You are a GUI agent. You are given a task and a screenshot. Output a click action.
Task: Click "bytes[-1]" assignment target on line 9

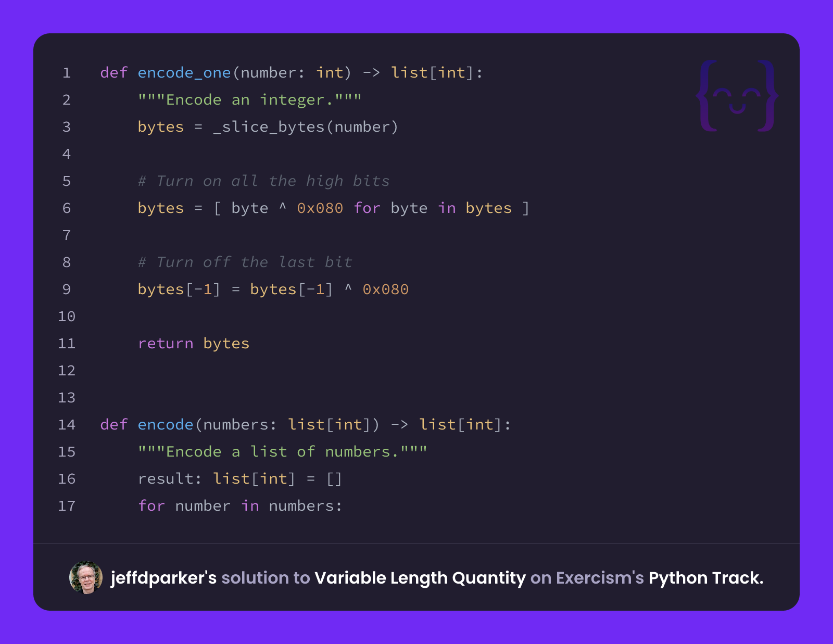(x=179, y=289)
